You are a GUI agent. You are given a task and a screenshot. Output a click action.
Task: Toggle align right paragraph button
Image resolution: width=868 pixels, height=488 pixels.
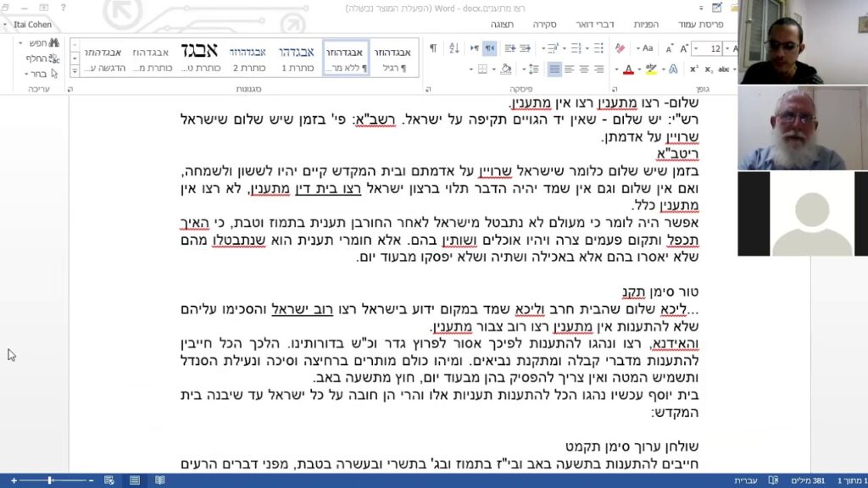point(599,69)
